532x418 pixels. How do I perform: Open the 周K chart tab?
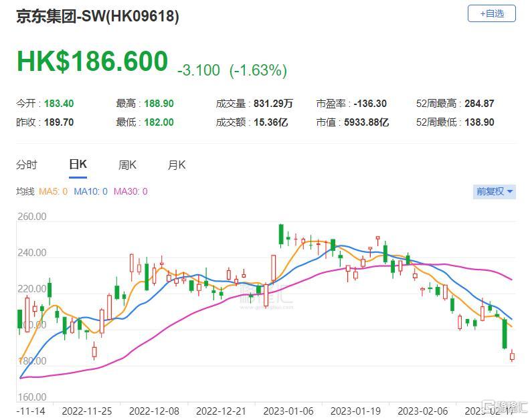click(x=127, y=165)
